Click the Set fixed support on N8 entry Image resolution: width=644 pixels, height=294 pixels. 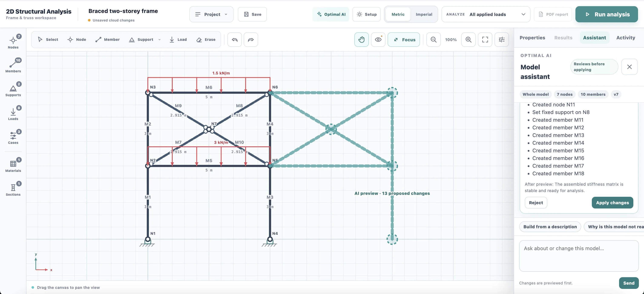point(561,112)
